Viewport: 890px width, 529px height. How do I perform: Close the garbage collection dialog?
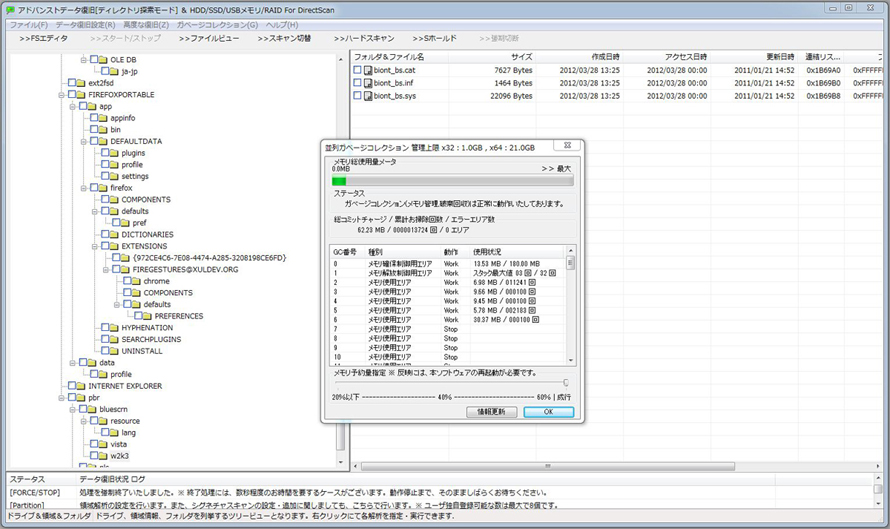[x=567, y=145]
